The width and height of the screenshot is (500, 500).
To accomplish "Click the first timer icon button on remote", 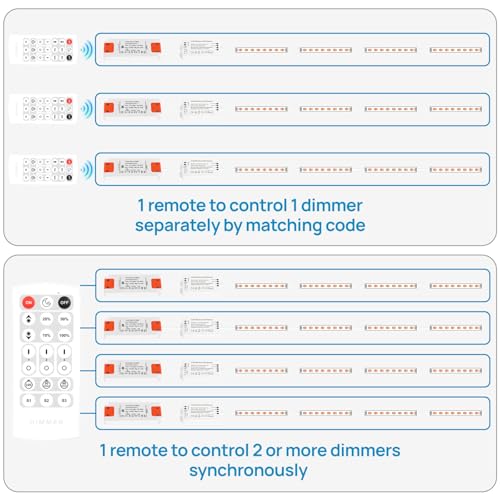I will pyautogui.click(x=29, y=384).
